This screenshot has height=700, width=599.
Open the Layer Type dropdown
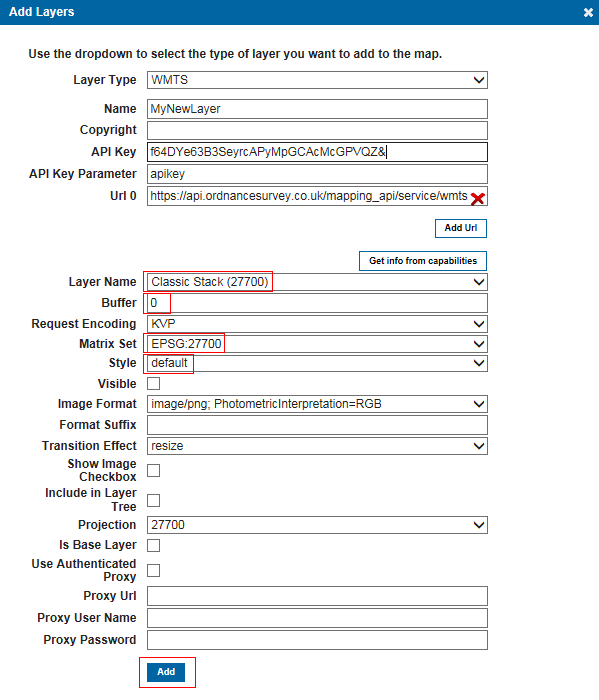point(317,80)
